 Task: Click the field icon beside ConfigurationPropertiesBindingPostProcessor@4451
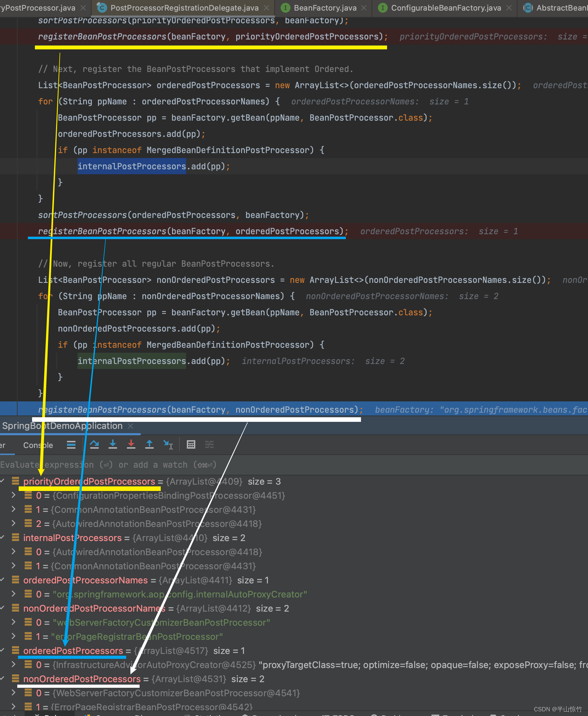tap(28, 495)
